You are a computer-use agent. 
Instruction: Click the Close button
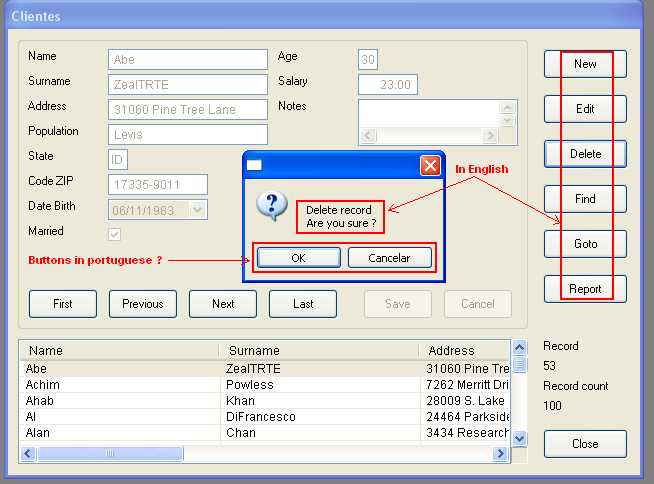585,444
